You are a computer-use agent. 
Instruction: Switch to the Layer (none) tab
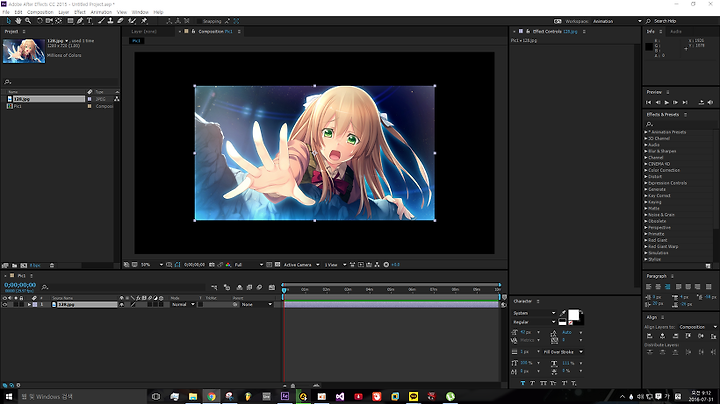144,32
